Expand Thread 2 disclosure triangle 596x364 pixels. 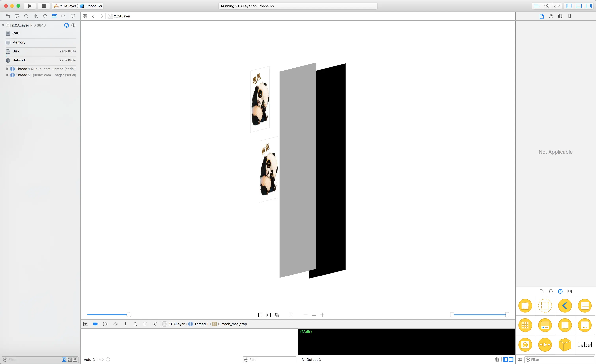pos(7,75)
